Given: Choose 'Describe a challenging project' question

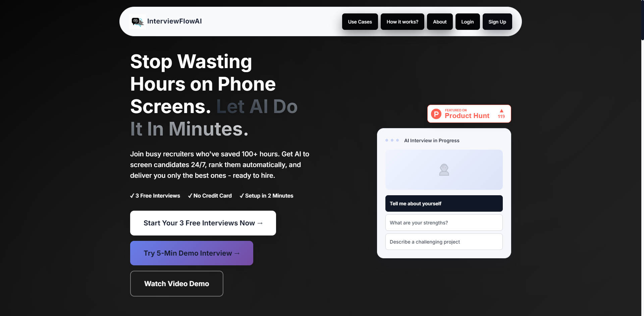Looking at the screenshot, I should point(444,242).
